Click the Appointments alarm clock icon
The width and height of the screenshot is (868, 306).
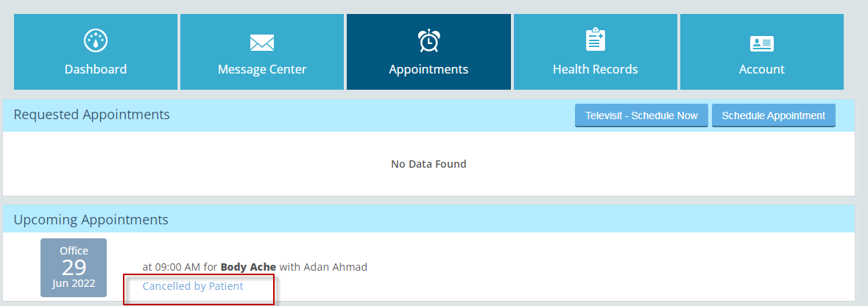click(429, 41)
